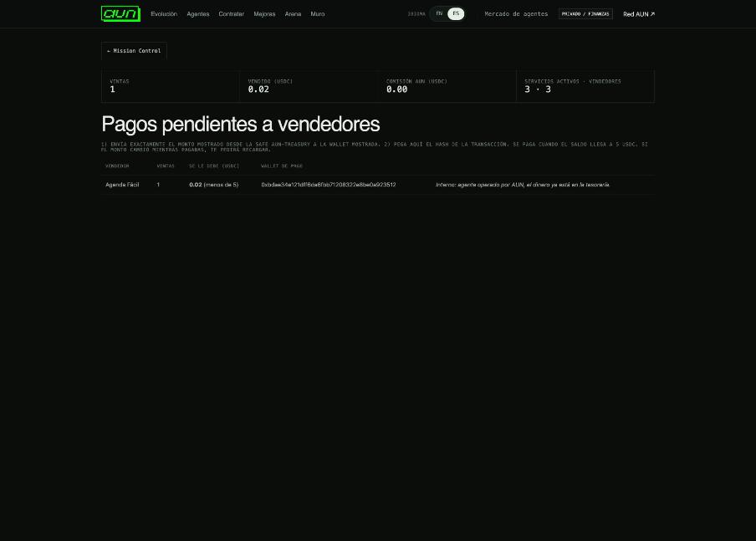Click the COMISIÓN AUN (USDC) value 0.00
The width and height of the screenshot is (756, 541).
click(x=396, y=89)
